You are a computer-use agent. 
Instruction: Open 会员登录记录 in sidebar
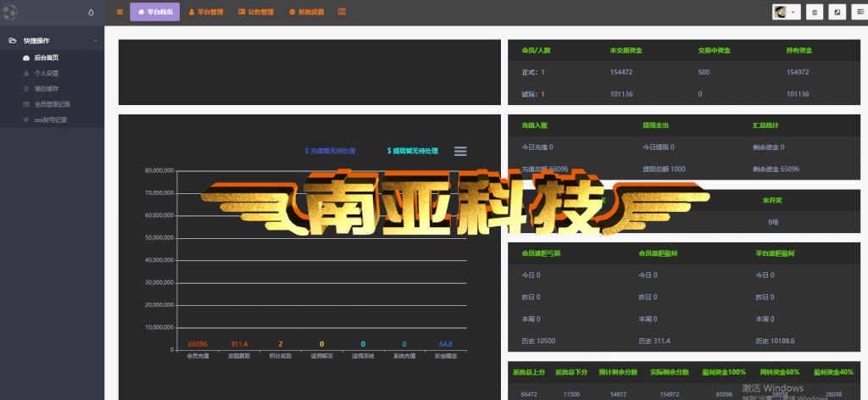pyautogui.click(x=53, y=104)
